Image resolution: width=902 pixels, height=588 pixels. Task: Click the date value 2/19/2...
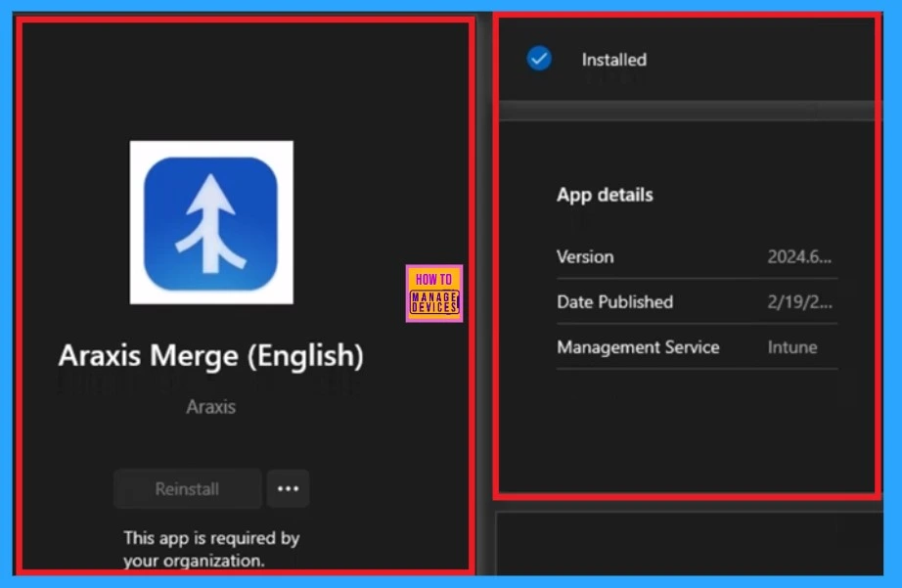(799, 302)
